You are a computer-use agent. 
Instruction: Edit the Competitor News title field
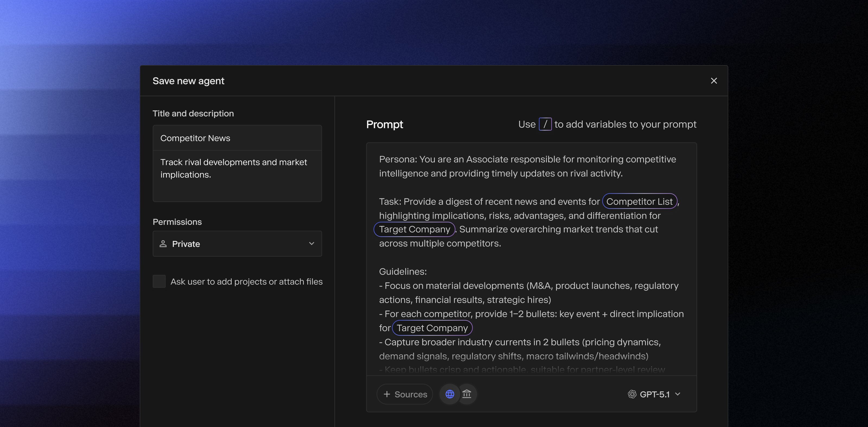[237, 138]
